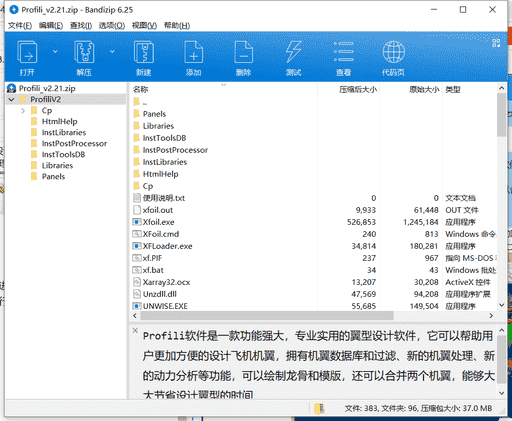The width and height of the screenshot is (512, 421).
Task: Click the XFoil.cmd file icon
Action: coord(137,234)
